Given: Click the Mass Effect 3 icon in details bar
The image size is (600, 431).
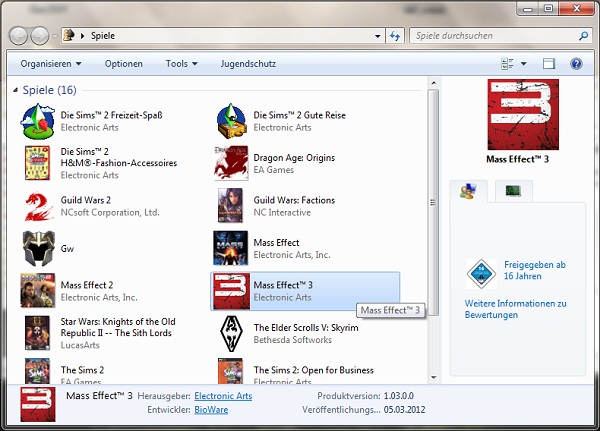Looking at the screenshot, I should [x=38, y=404].
